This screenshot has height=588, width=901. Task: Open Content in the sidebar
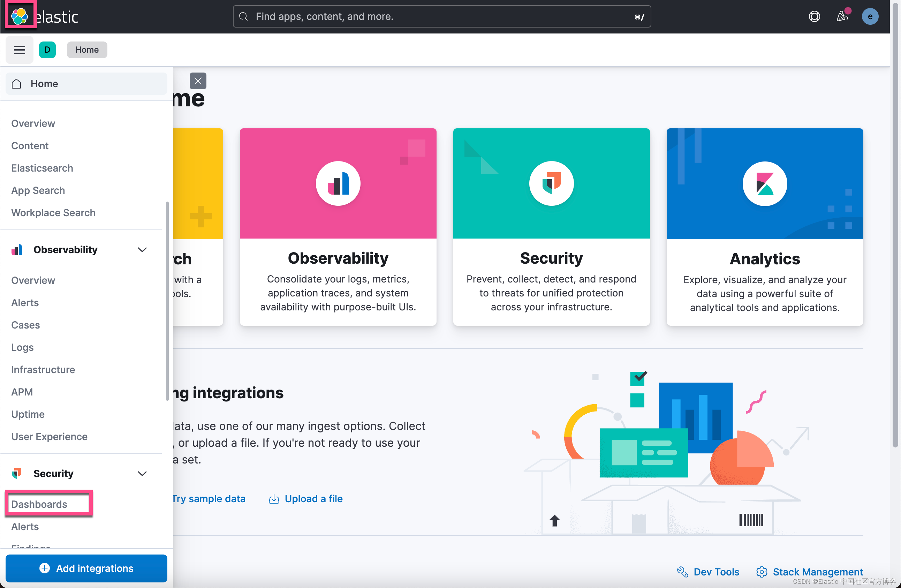pyautogui.click(x=30, y=146)
